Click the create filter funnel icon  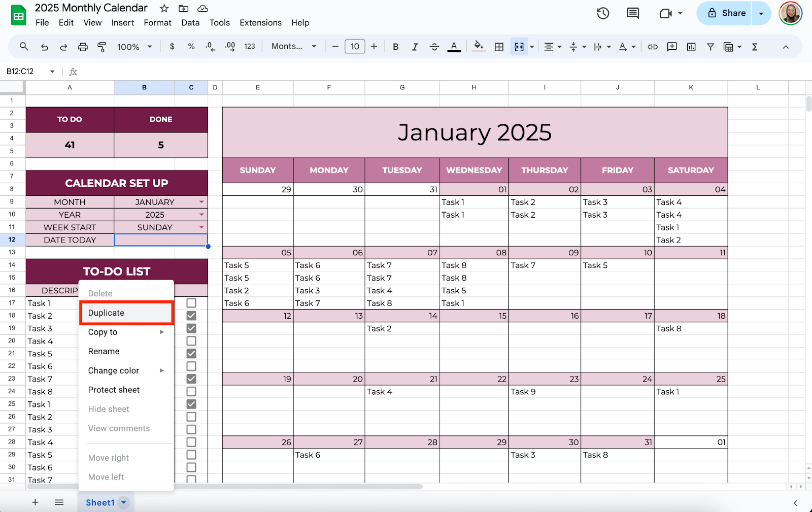click(710, 47)
